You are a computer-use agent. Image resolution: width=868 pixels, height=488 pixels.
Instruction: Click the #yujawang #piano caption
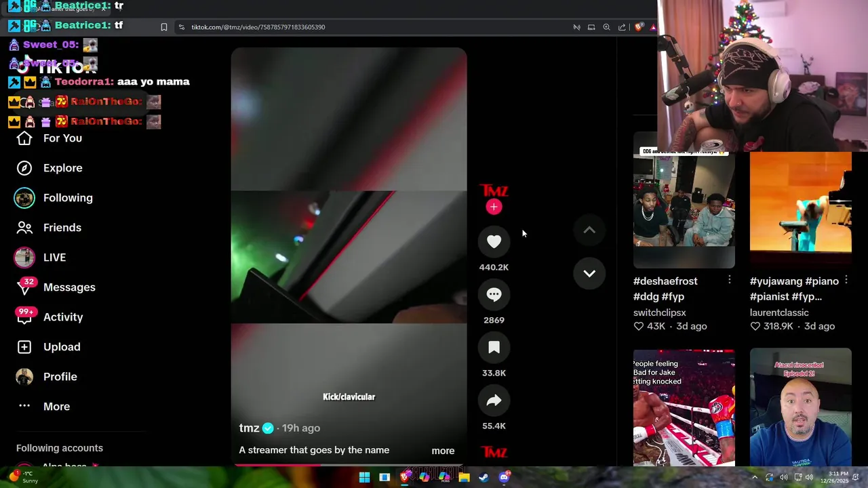pos(794,289)
